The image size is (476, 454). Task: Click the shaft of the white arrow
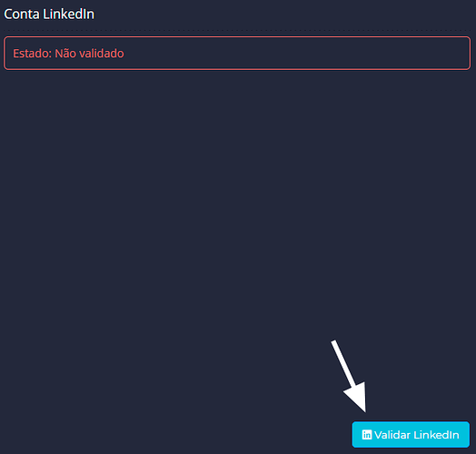[343, 363]
